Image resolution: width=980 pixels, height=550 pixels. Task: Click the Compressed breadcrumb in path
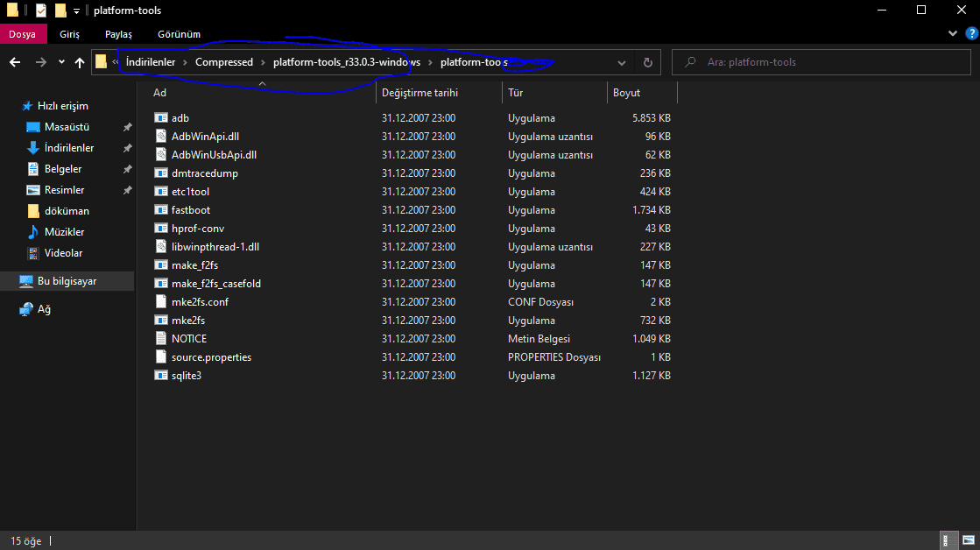point(223,62)
